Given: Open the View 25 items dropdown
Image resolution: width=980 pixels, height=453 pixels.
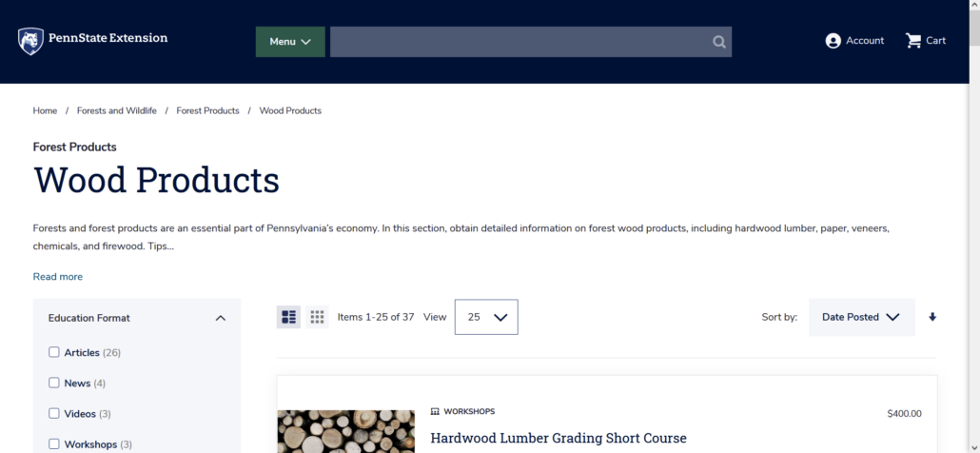Looking at the screenshot, I should point(486,317).
